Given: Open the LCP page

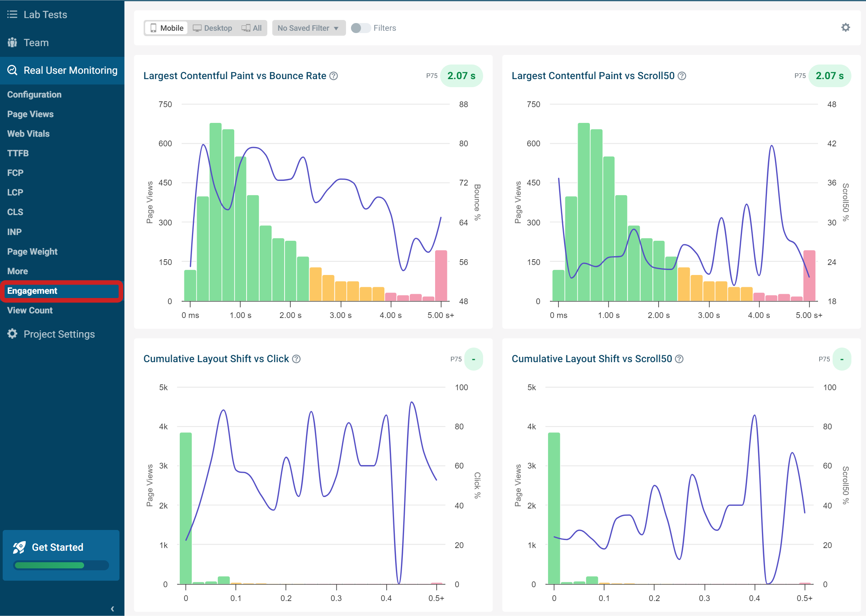Looking at the screenshot, I should click(x=15, y=192).
